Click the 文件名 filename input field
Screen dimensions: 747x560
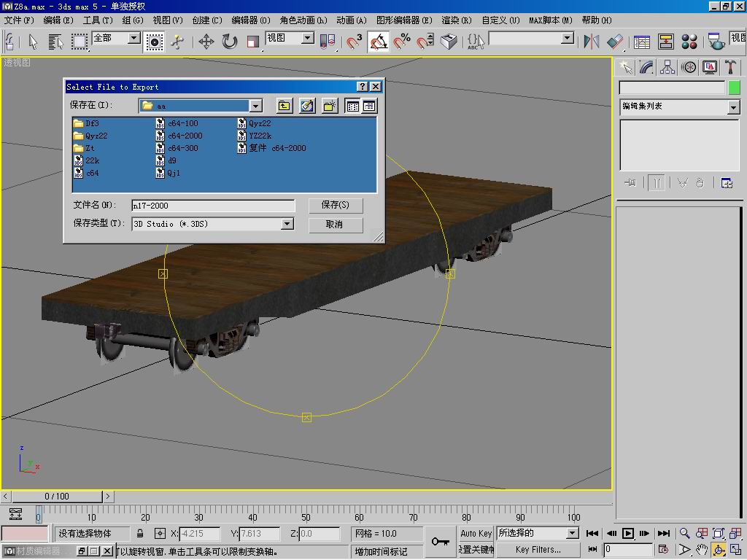[x=213, y=206]
